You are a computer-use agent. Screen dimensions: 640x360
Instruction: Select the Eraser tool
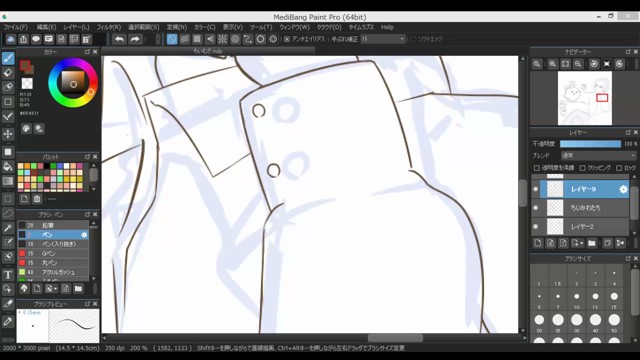8,73
